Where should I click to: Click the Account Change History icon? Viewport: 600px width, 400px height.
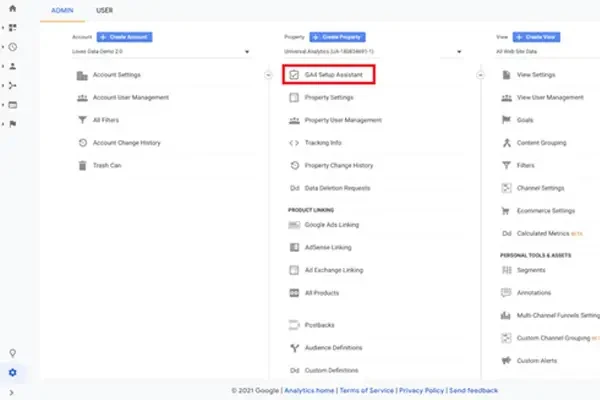tap(83, 143)
